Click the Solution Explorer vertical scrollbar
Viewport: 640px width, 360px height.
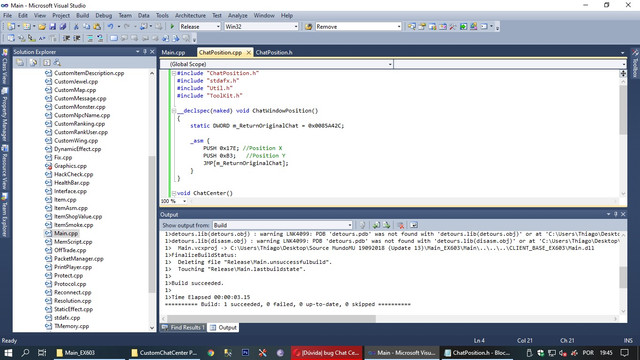point(152,224)
